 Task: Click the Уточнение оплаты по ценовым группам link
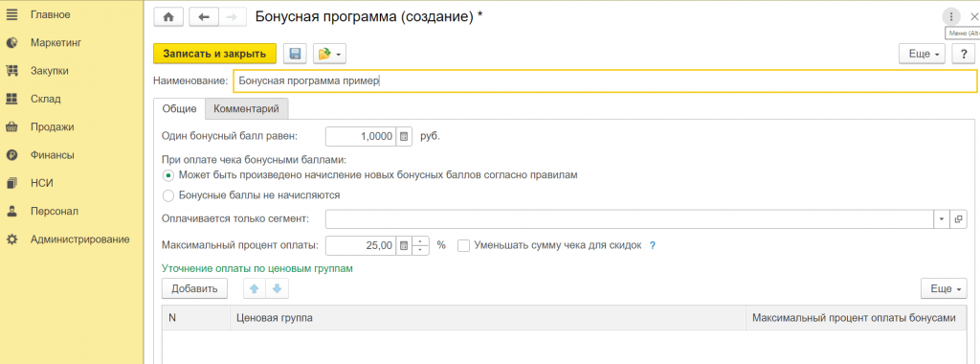[257, 268]
